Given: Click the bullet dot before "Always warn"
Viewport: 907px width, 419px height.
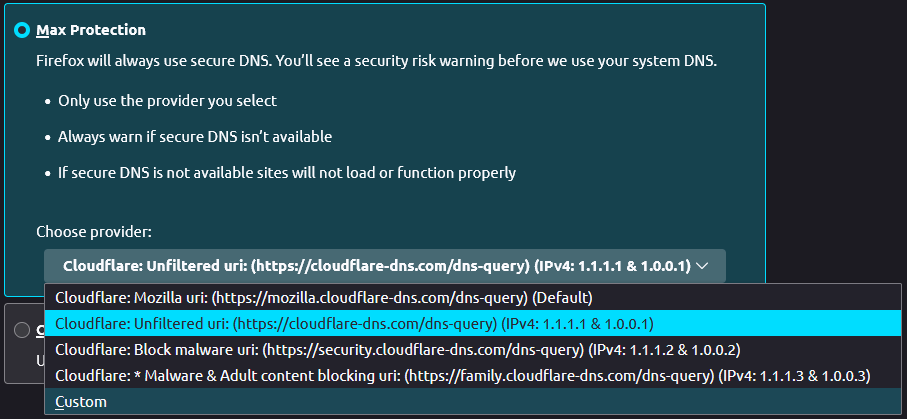Looking at the screenshot, I should [x=48, y=137].
